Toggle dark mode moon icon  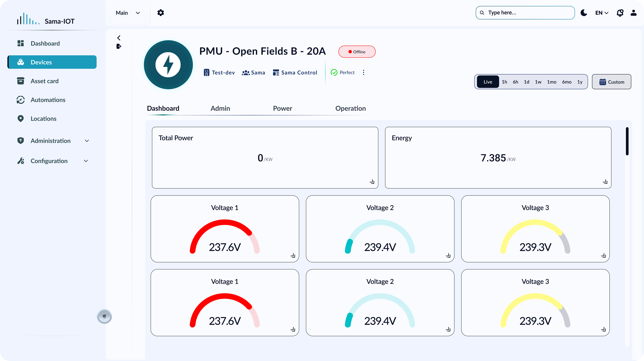point(583,13)
